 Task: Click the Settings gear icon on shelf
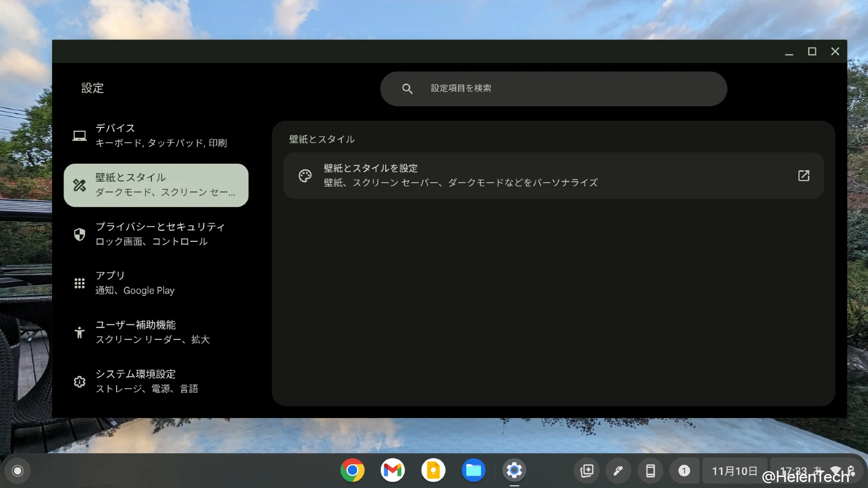click(x=514, y=470)
